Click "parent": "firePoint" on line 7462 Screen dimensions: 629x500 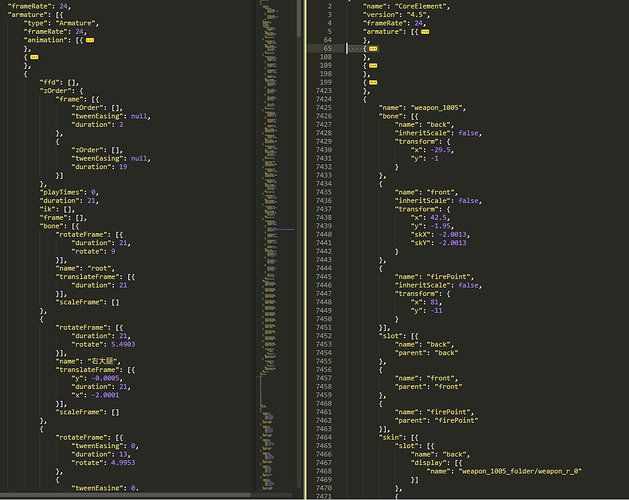436,420
